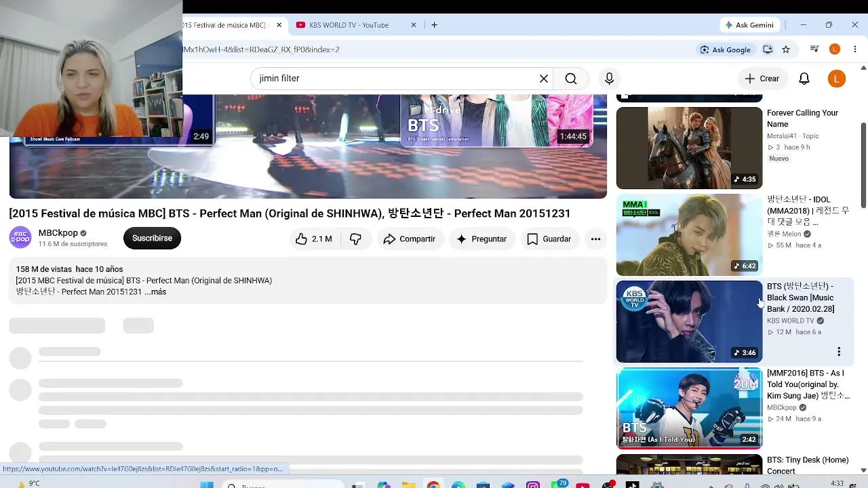Open the BTS Black Swan Music Bank title
Screen dimensions: 868x488
point(801,298)
